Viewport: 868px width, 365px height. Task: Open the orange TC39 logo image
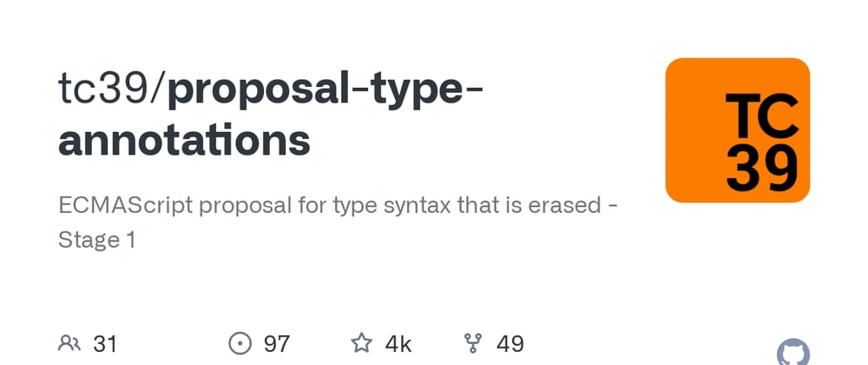[738, 130]
